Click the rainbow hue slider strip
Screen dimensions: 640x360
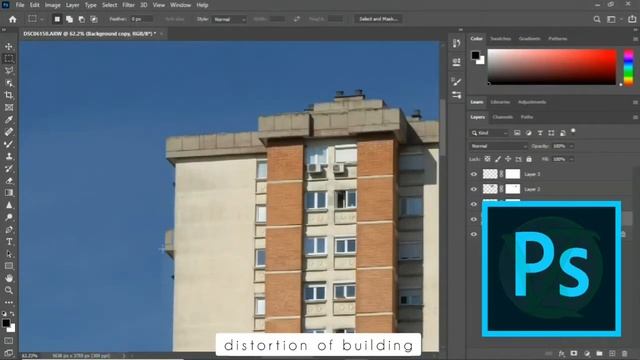(x=629, y=67)
